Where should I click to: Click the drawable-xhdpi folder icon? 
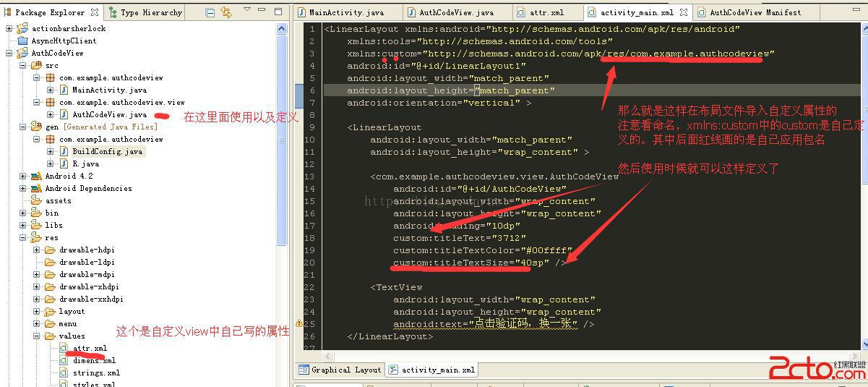tap(50, 286)
